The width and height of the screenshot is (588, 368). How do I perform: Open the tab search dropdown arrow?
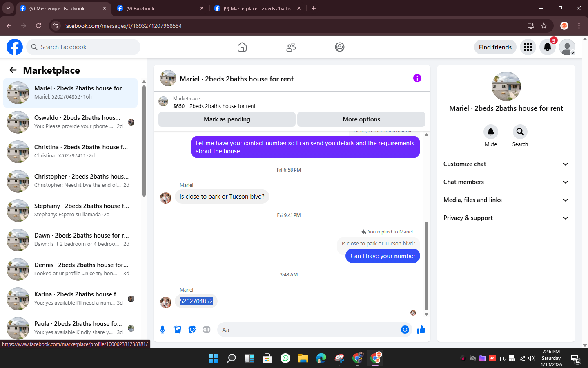[8, 8]
